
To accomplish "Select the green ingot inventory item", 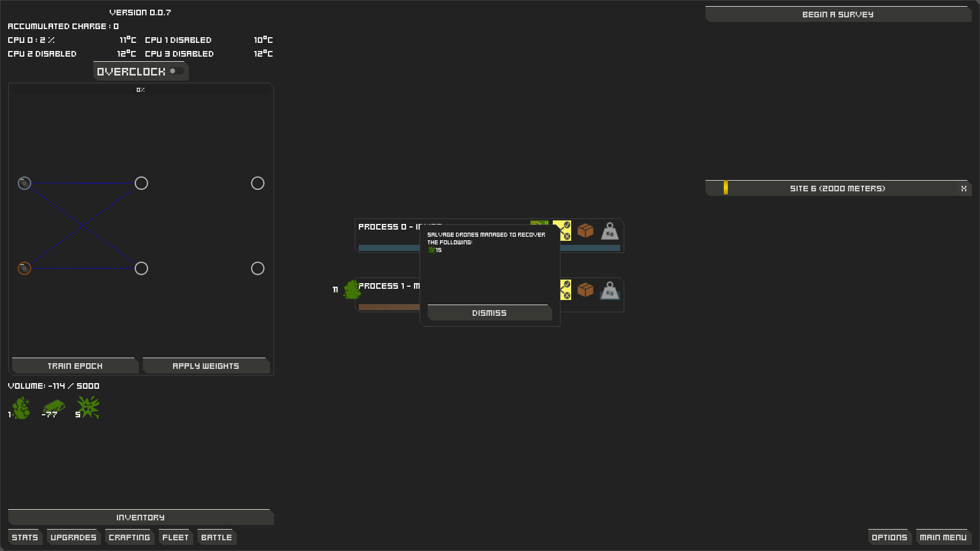I will click(54, 407).
